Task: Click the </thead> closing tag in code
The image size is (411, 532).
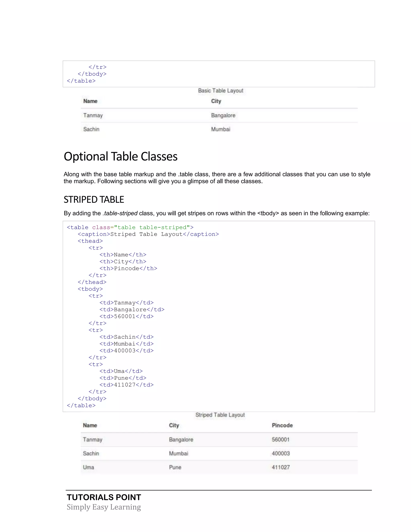Action: [x=92, y=282]
